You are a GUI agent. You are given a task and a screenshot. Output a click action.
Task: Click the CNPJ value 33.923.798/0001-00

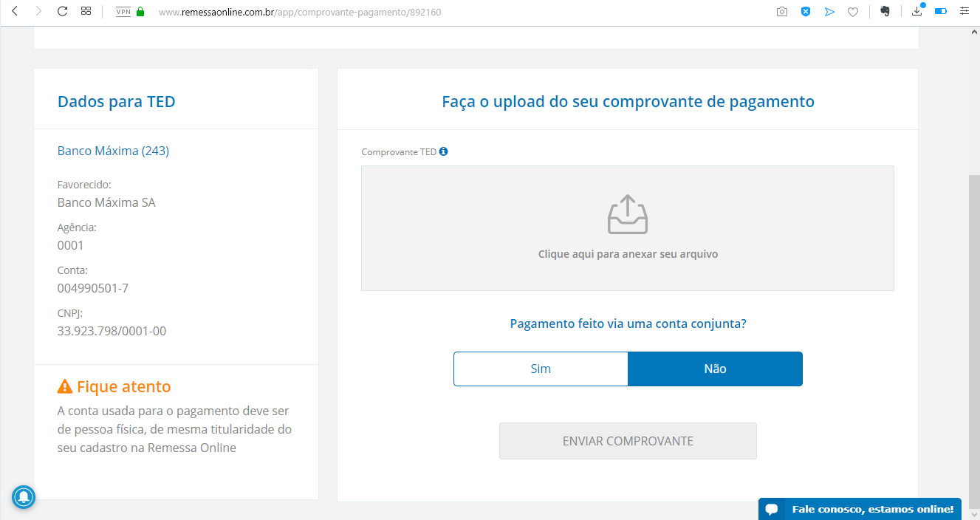pyautogui.click(x=112, y=331)
